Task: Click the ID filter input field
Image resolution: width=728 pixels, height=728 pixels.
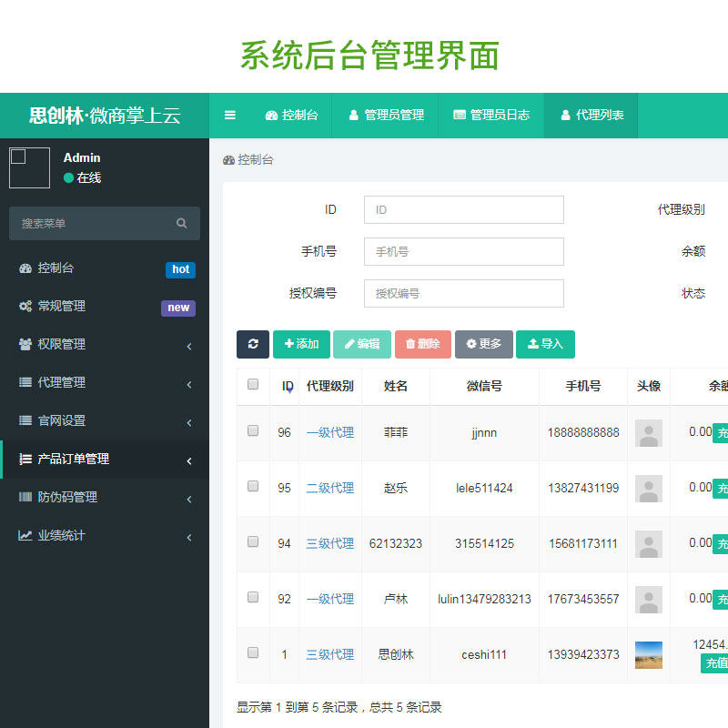Action: (464, 210)
